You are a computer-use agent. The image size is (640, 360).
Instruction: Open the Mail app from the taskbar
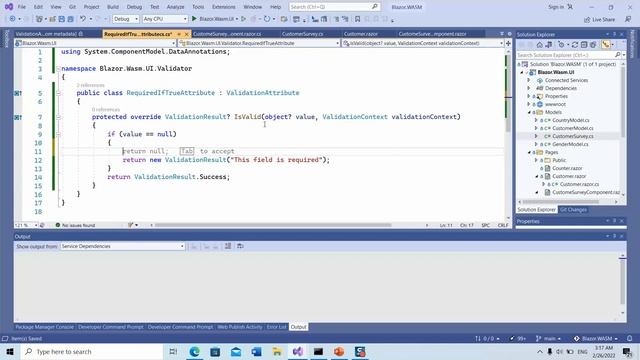(x=236, y=351)
